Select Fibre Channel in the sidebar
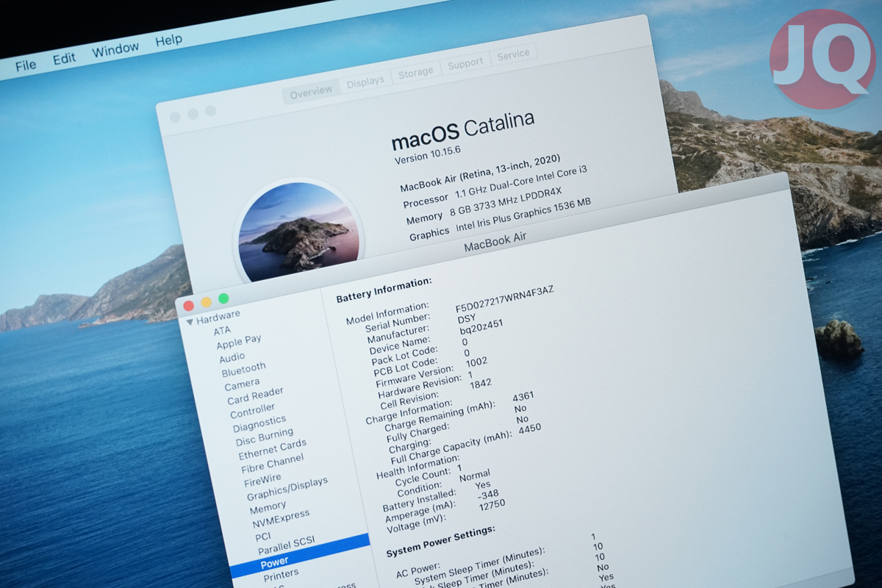882x588 pixels. [x=272, y=465]
